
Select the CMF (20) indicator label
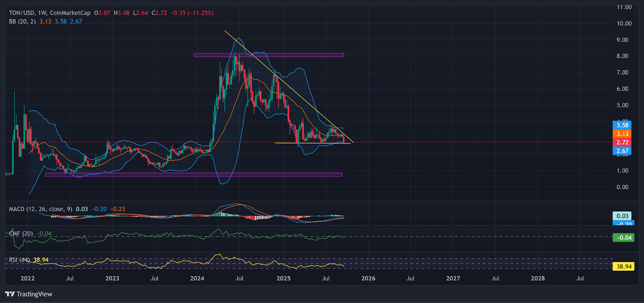click(21, 233)
